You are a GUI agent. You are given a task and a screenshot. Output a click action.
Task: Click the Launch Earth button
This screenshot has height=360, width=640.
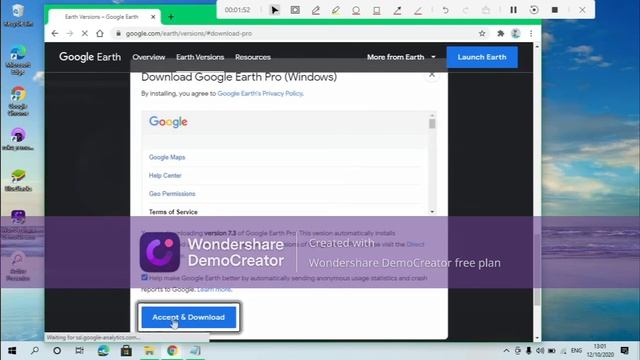482,57
